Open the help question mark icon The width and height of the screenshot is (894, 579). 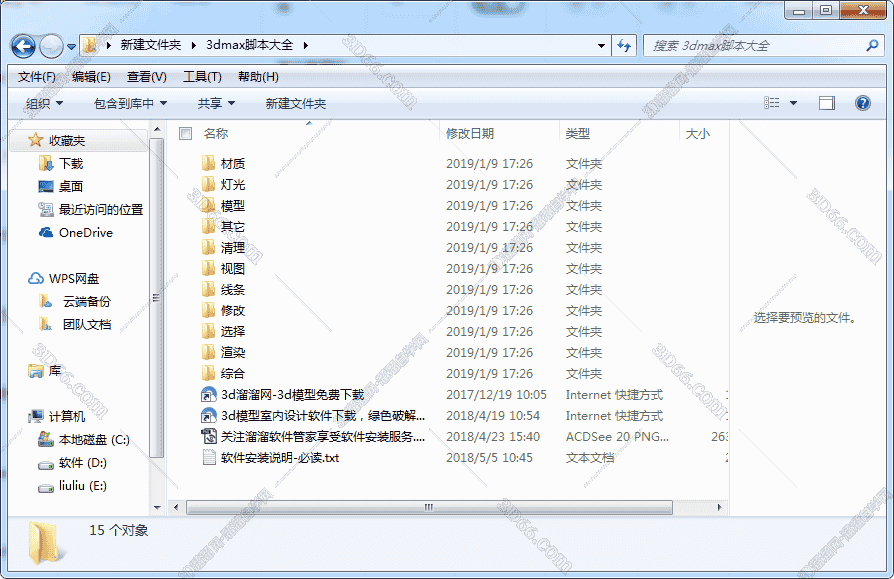[x=862, y=103]
